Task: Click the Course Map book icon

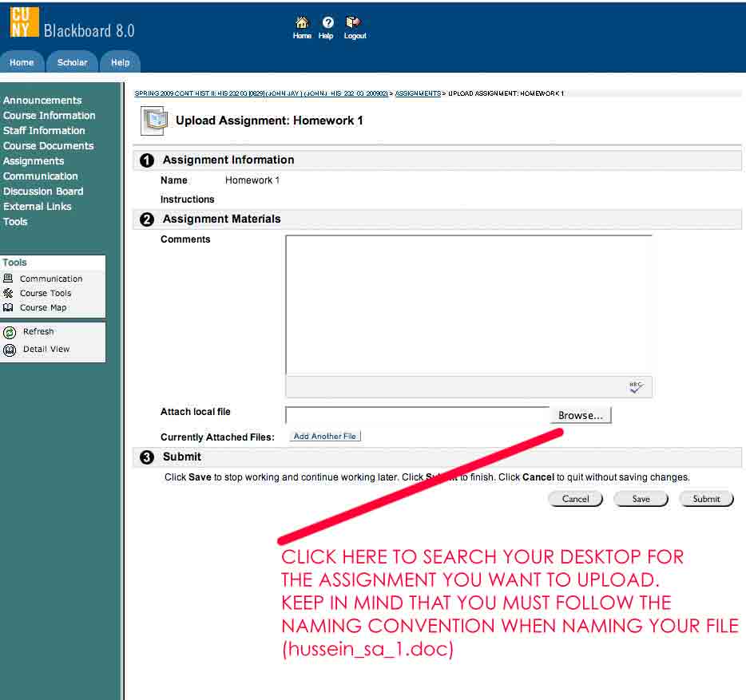Action: point(8,307)
